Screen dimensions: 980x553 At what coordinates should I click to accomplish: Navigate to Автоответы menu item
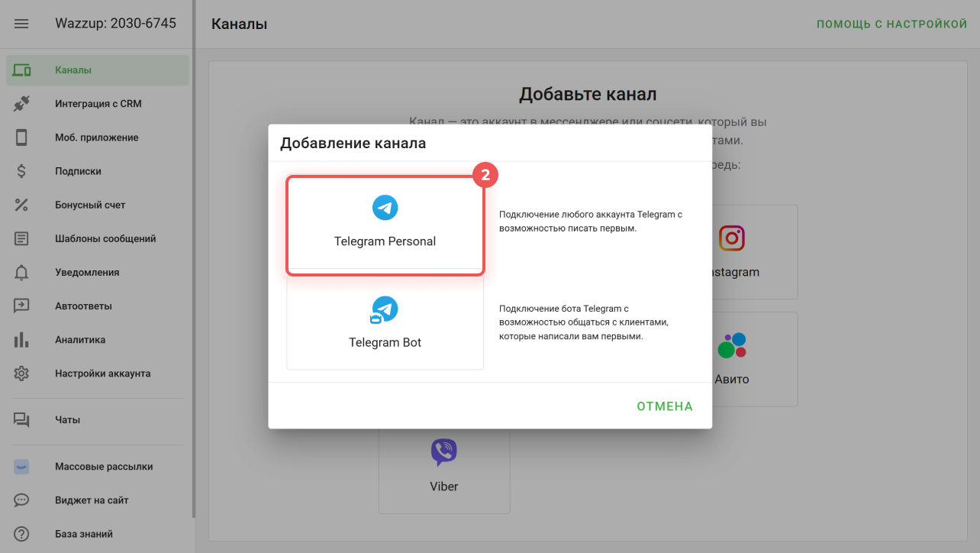click(x=83, y=306)
